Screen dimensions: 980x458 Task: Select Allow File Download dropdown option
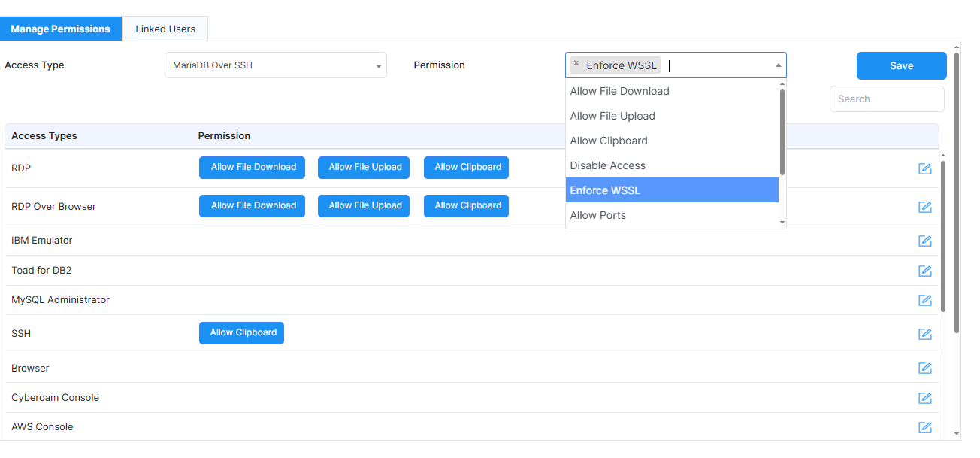point(619,91)
